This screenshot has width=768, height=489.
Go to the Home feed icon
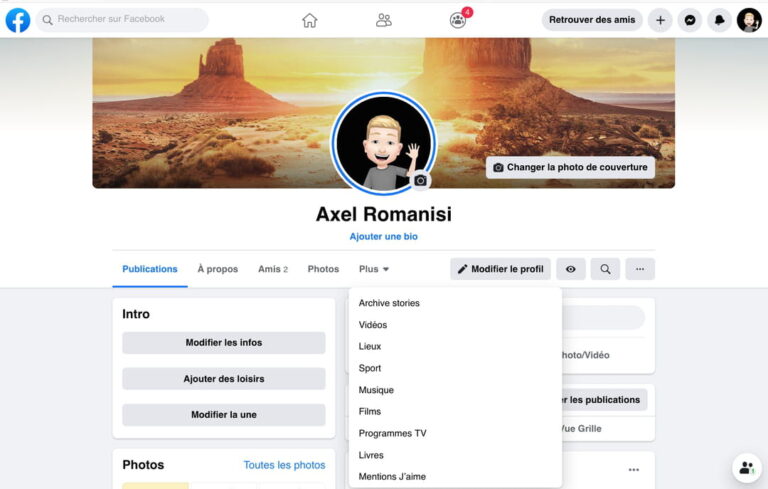pos(310,20)
